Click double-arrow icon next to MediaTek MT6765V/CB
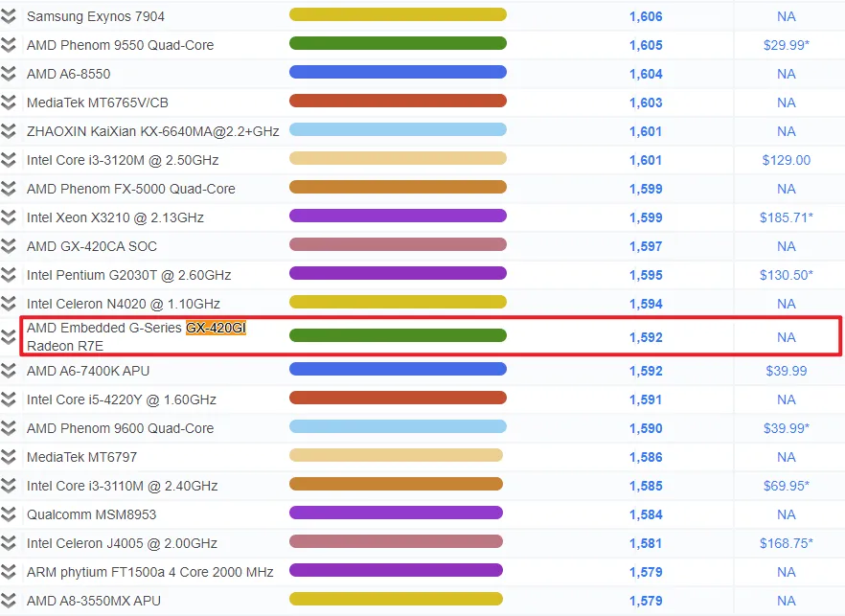Image resolution: width=845 pixels, height=616 pixels. [x=10, y=103]
